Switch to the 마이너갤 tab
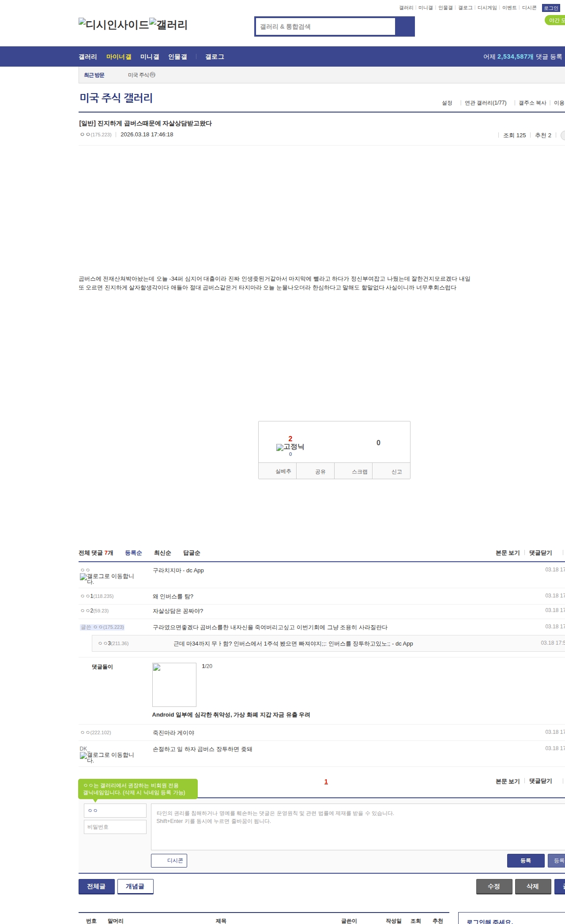 click(x=119, y=56)
